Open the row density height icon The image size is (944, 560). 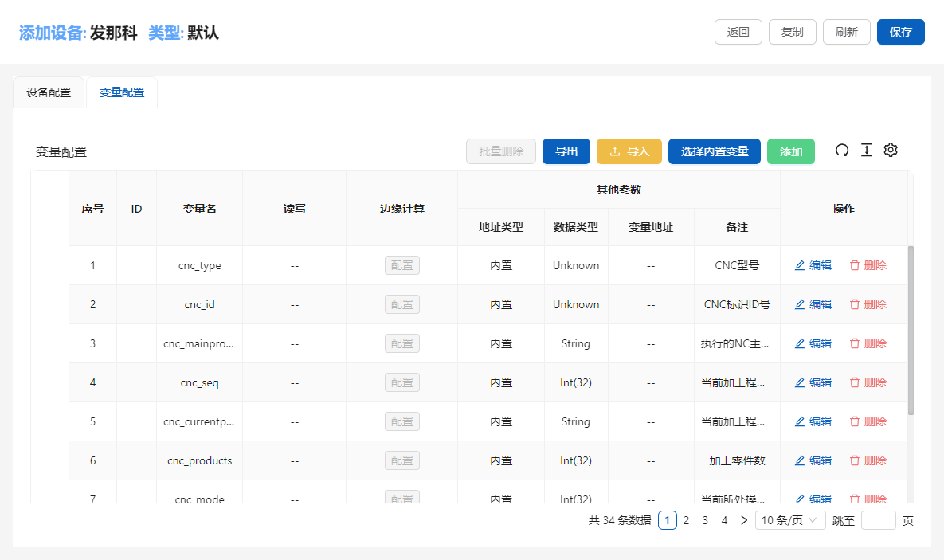coord(867,151)
